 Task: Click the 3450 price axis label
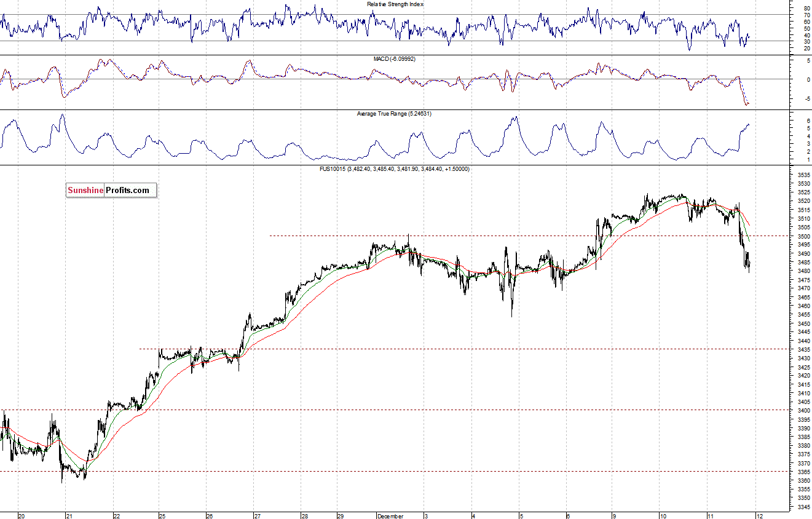pos(803,323)
